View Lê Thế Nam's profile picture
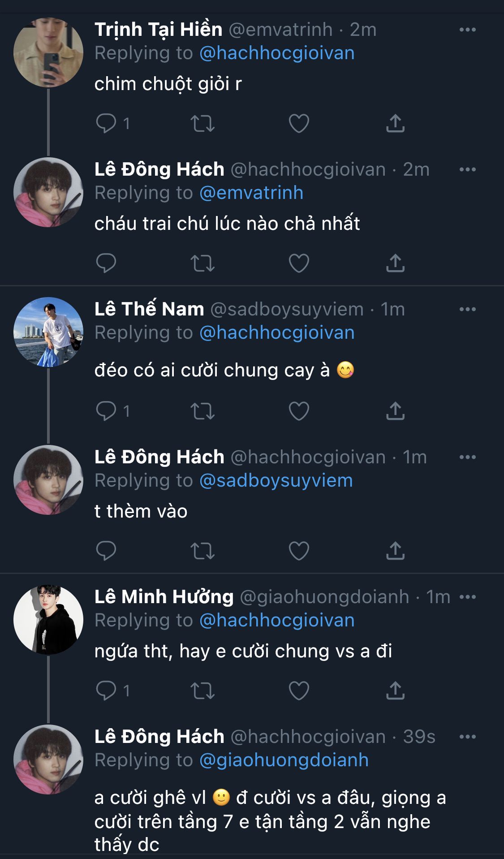 pos(48,332)
